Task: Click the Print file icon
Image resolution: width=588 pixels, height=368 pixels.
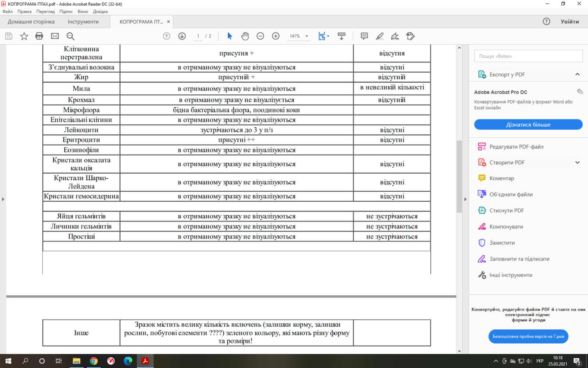Action: pyautogui.click(x=39, y=36)
